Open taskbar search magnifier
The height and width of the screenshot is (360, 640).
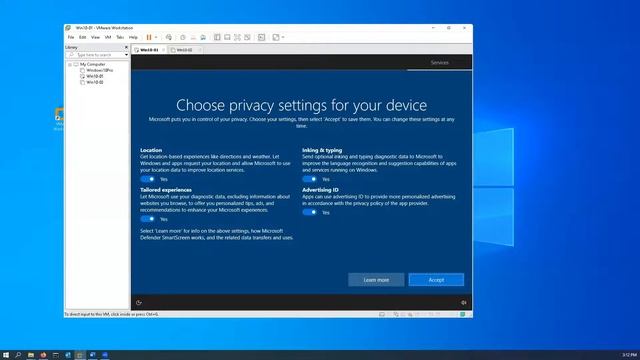(18, 355)
